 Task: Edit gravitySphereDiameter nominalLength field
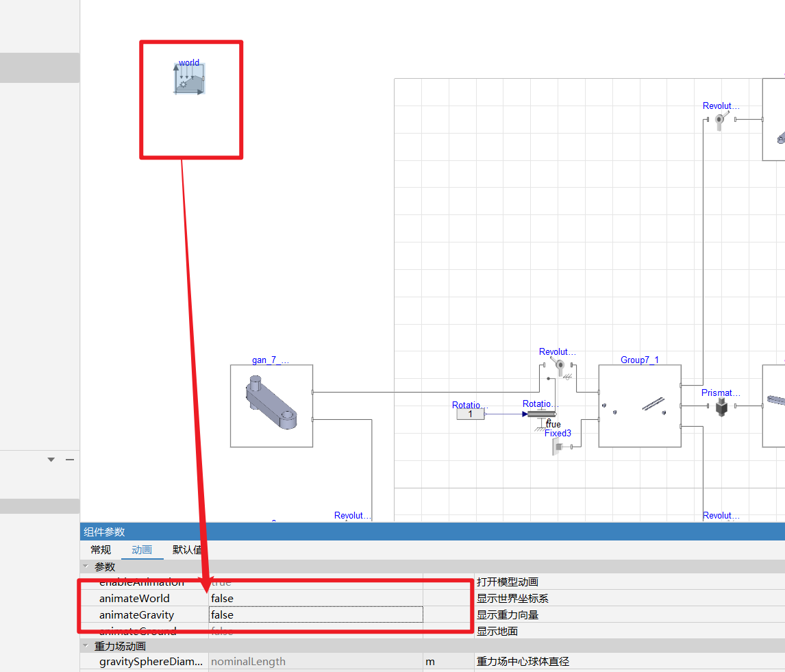tap(316, 662)
